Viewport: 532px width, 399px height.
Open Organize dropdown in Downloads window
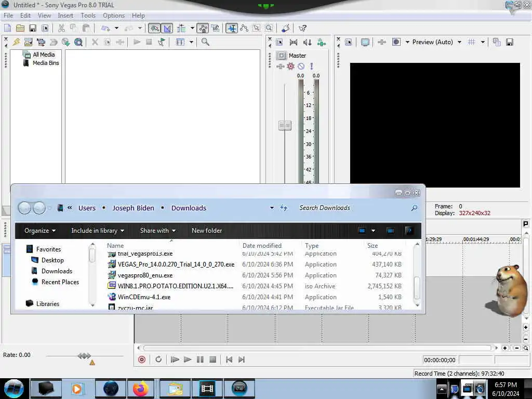39,231
